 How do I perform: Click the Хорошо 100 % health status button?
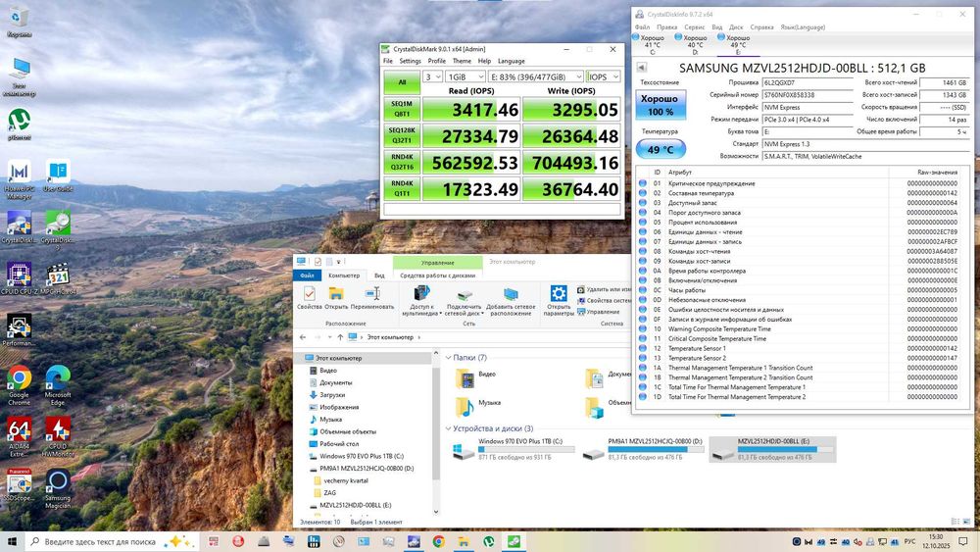[x=660, y=105]
